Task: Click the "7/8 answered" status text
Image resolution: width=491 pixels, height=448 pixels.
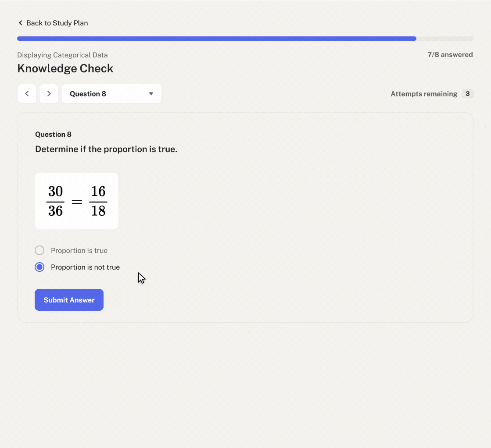Action: (450, 54)
